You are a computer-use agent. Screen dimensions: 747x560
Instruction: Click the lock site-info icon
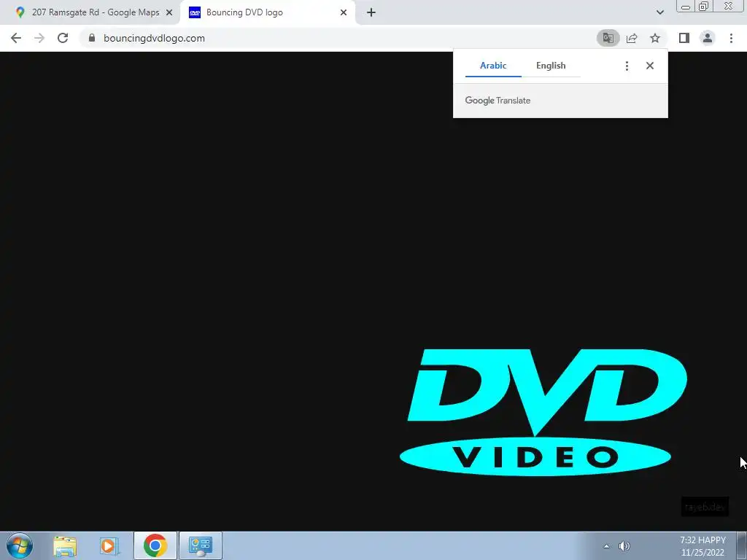[x=92, y=38]
